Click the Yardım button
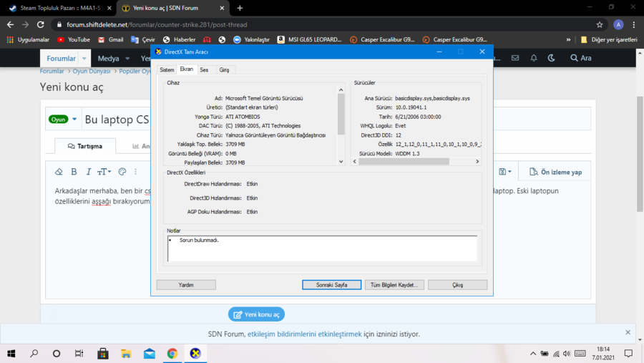 (x=186, y=285)
